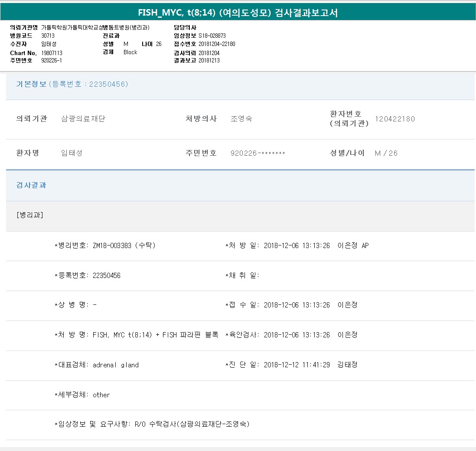476x451 pixels.
Task: Click the empty 채취일 label
Action: (242, 275)
